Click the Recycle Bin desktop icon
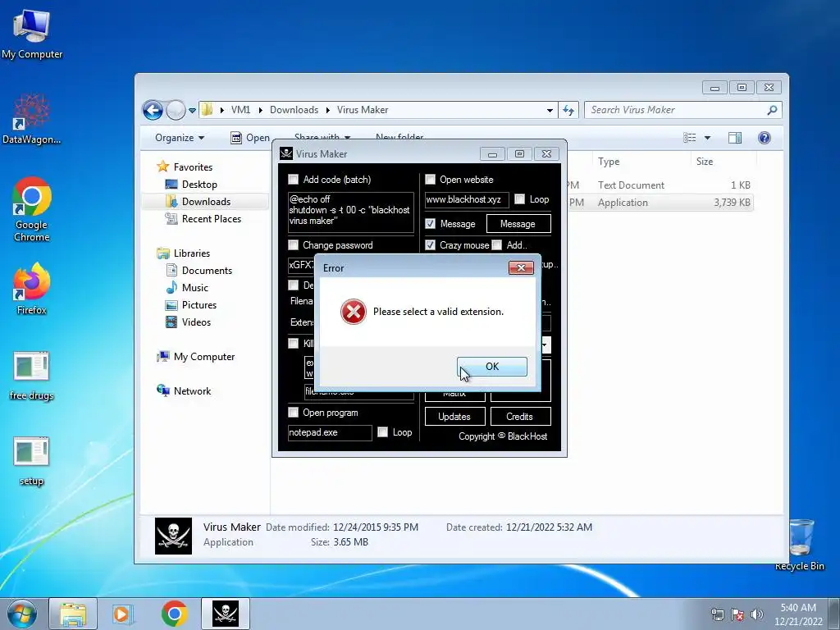840x630 pixels. [800, 545]
